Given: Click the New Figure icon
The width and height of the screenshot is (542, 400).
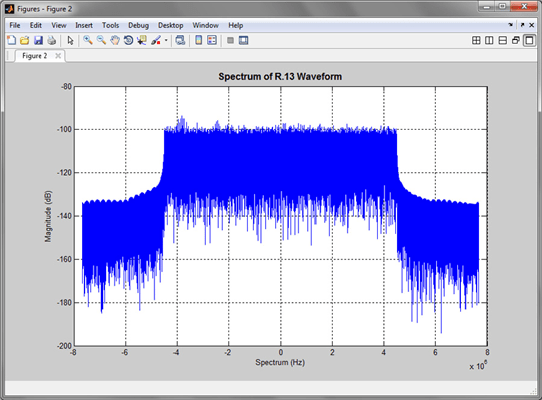Looking at the screenshot, I should (11, 40).
